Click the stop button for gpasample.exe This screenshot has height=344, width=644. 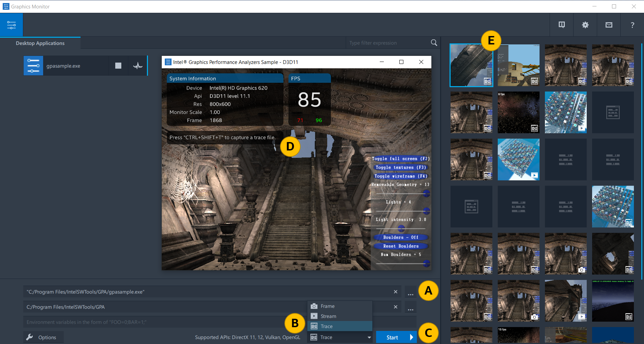tap(118, 66)
